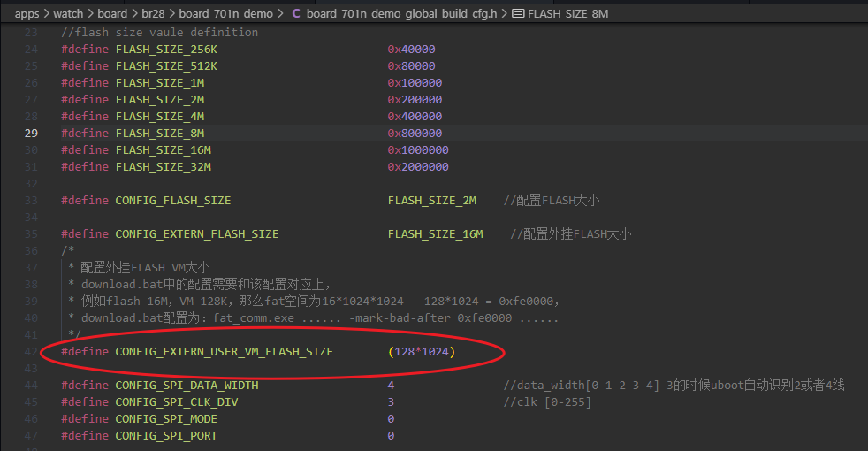
Task: Click the FLASH_SIZE_1M macro name
Action: 159,83
